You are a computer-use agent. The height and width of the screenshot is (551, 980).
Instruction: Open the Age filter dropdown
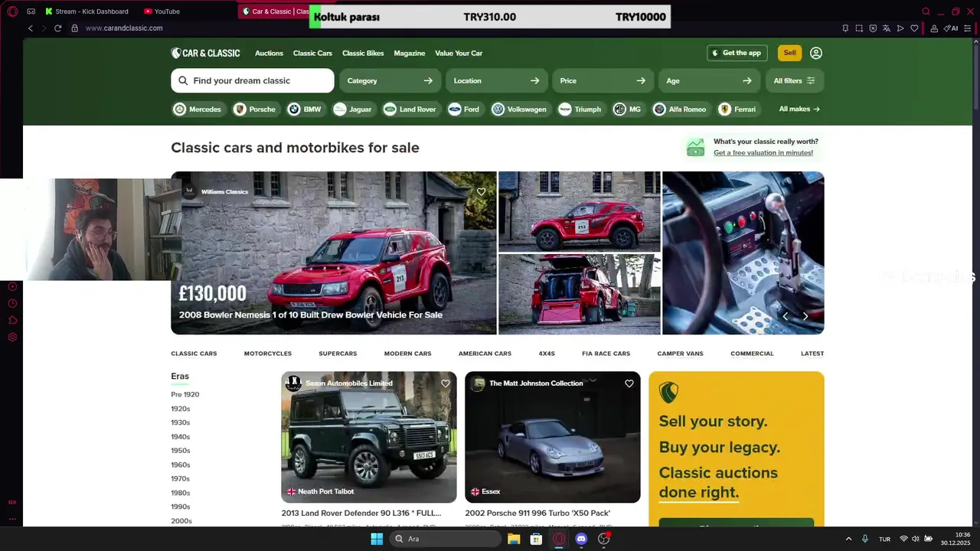coord(710,80)
